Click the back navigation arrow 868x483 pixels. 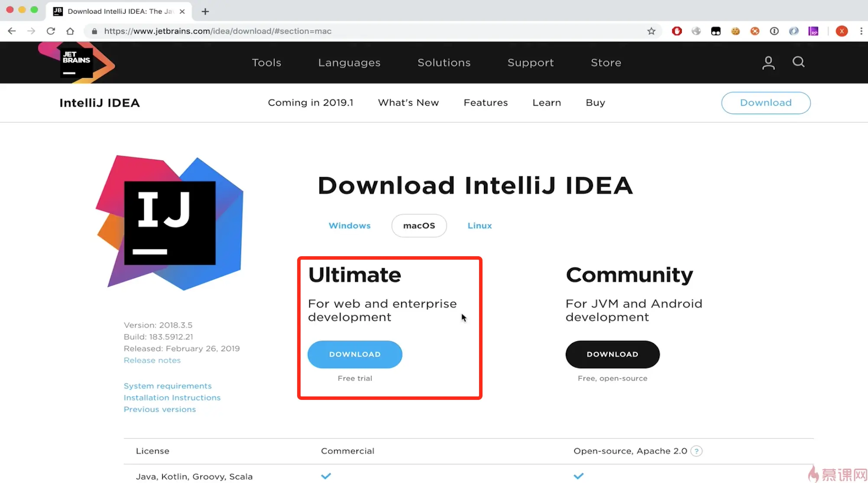click(x=12, y=31)
